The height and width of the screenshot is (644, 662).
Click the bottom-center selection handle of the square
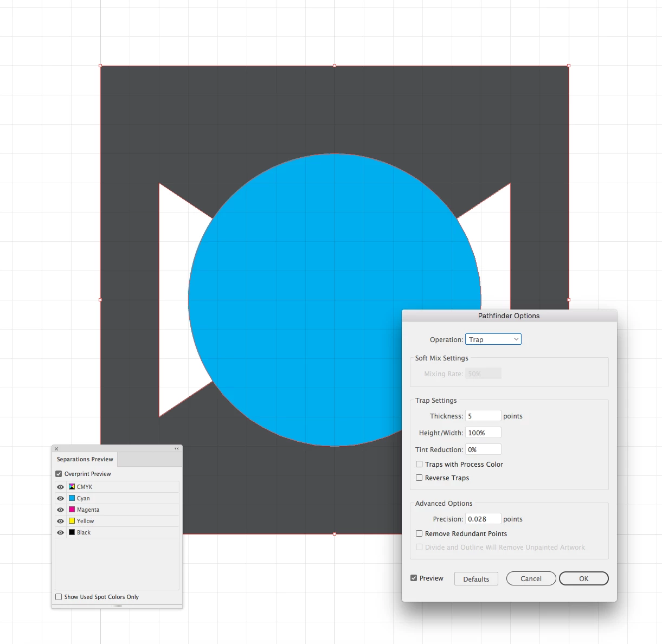[x=335, y=534]
